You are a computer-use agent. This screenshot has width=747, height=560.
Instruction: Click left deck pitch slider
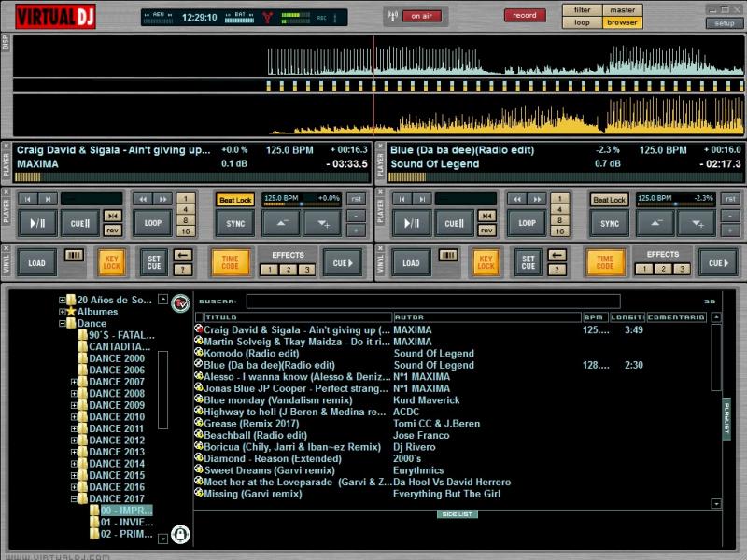(x=302, y=203)
